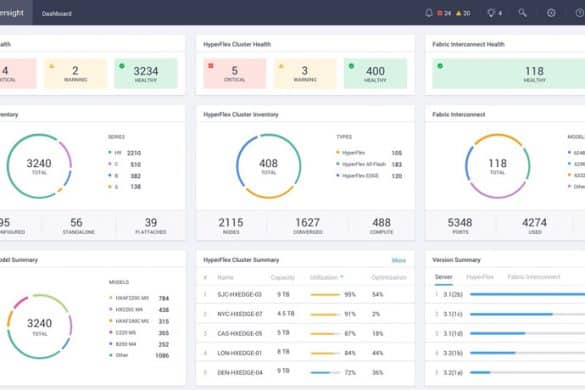Click the Optimization column header

coord(389,277)
